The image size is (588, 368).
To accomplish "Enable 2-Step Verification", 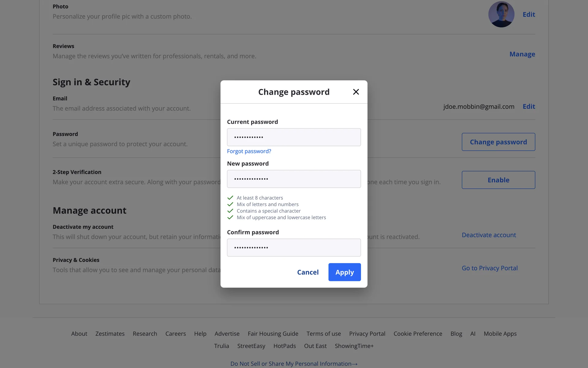I will pyautogui.click(x=498, y=180).
